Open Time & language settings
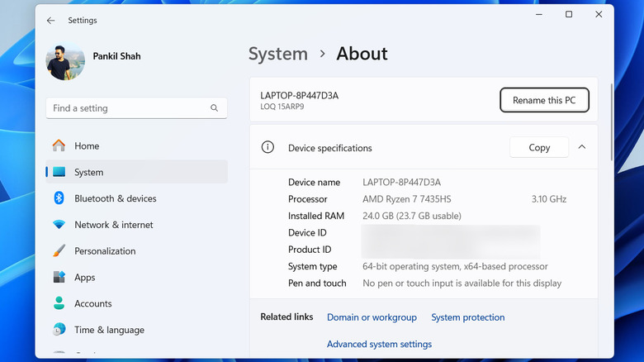Viewport: 644px width, 362px height. 107,330
